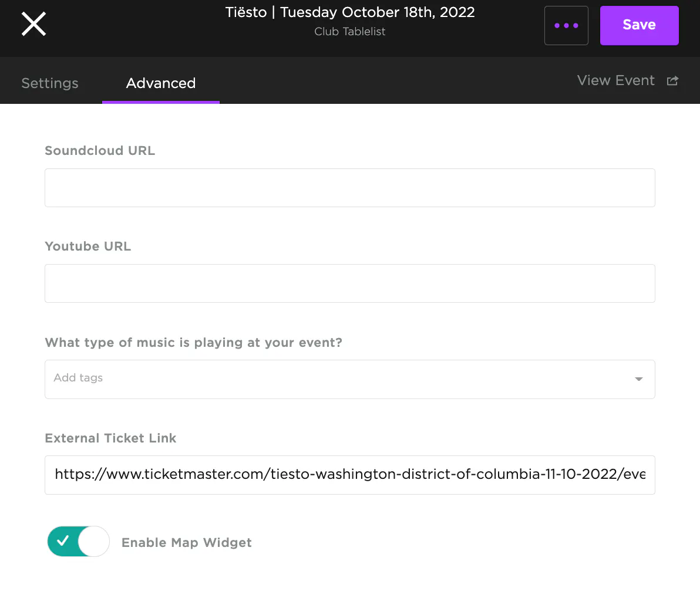The image size is (700, 615).
Task: Click the external link icon beside View Event
Action: (672, 81)
